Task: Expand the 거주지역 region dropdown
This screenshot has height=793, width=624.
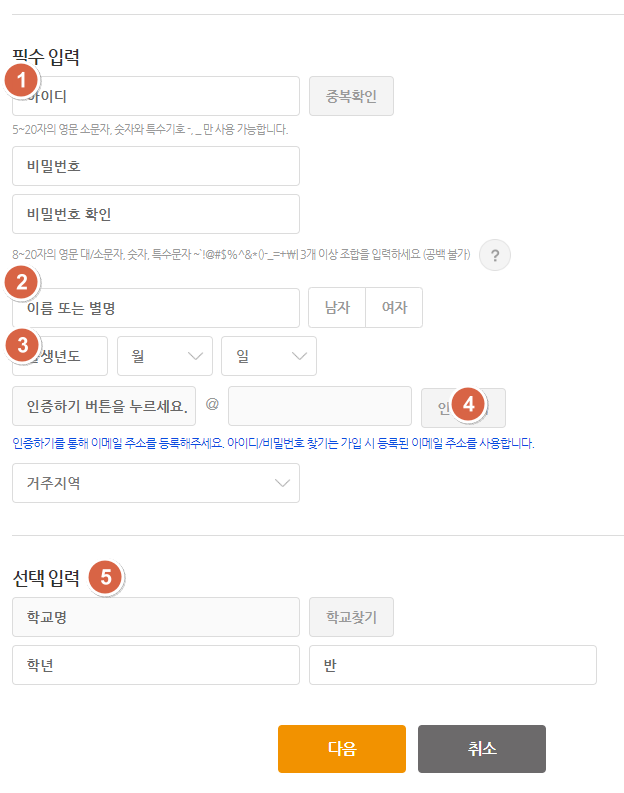Action: [x=156, y=483]
